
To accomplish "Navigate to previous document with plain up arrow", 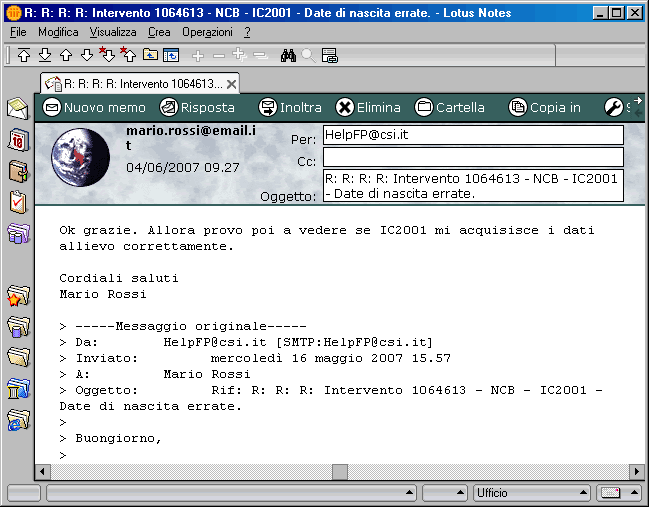I will pyautogui.click(x=66, y=55).
